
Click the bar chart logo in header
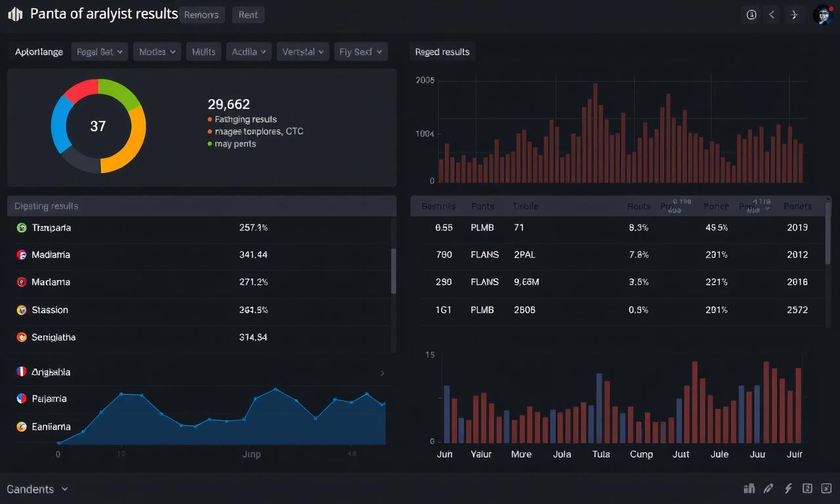[x=15, y=14]
